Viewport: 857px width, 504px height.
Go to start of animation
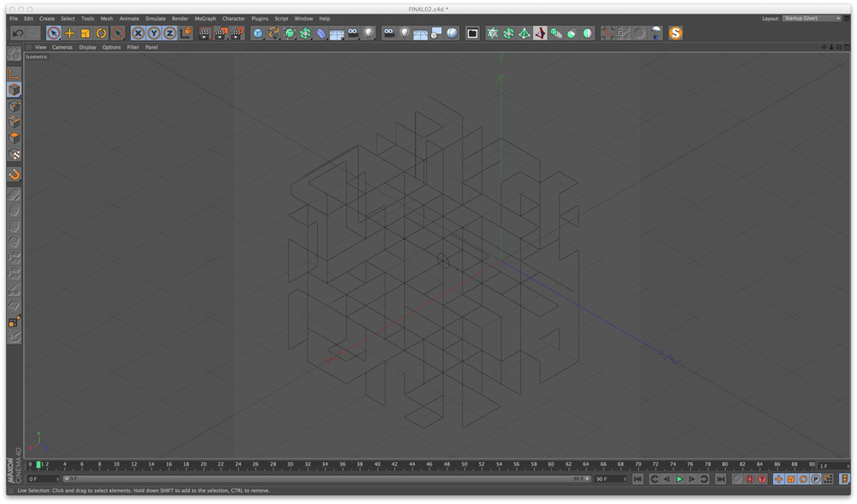638,479
